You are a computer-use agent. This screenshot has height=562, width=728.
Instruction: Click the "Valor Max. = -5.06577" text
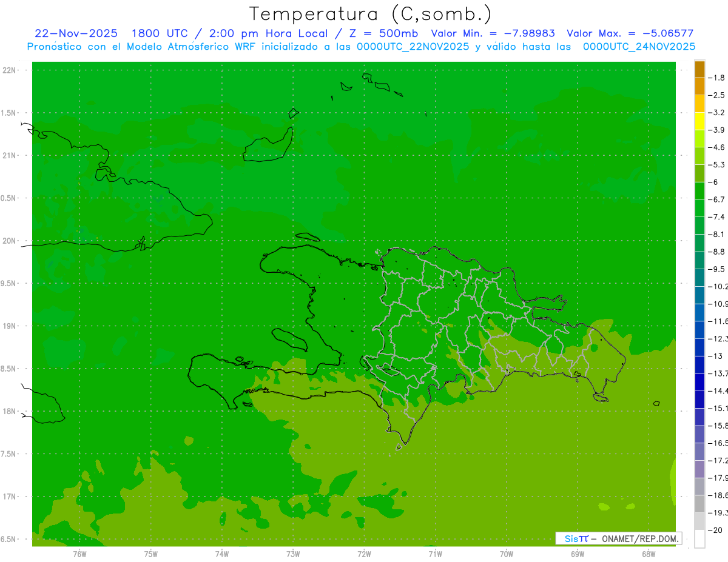pos(630,33)
